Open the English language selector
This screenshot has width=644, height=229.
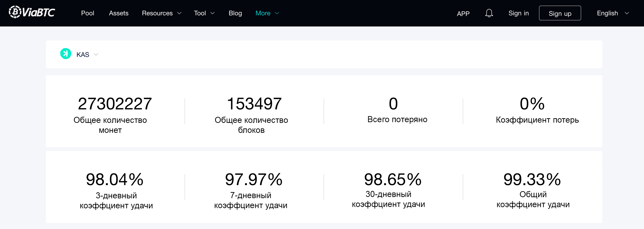tap(612, 13)
